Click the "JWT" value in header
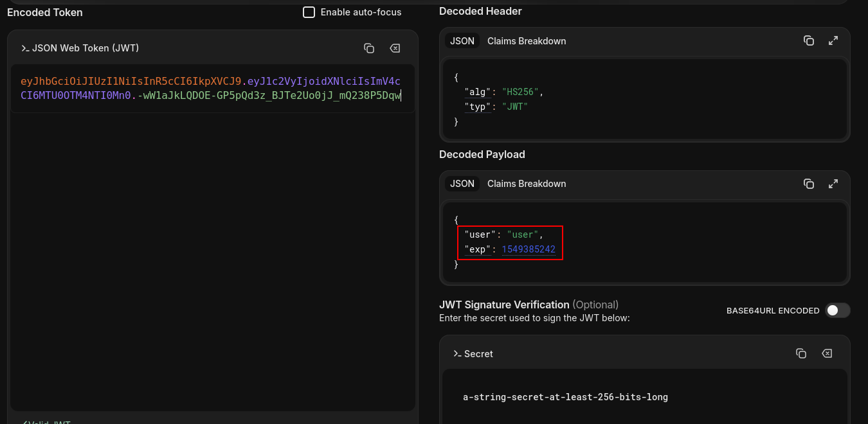The image size is (868, 424). pos(515,107)
